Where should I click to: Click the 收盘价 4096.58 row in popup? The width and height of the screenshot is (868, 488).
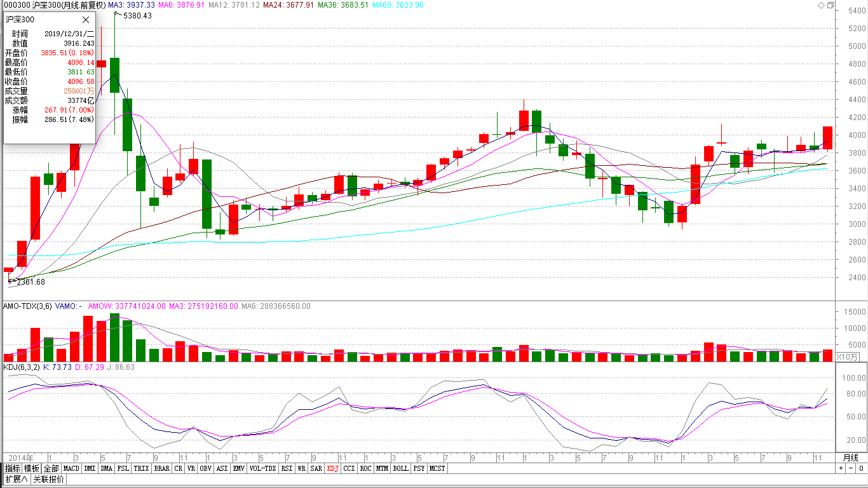click(x=50, y=81)
